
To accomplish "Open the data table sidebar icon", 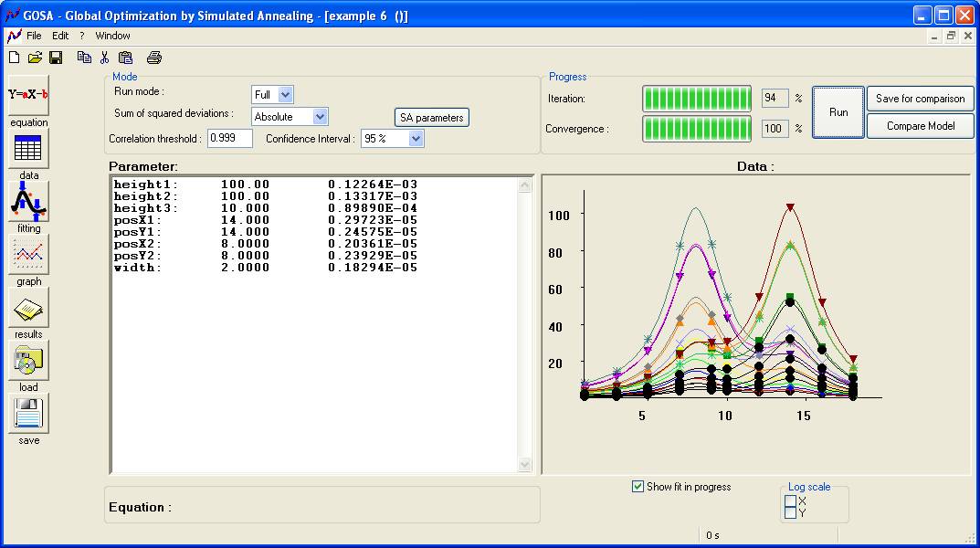I will coord(28,148).
